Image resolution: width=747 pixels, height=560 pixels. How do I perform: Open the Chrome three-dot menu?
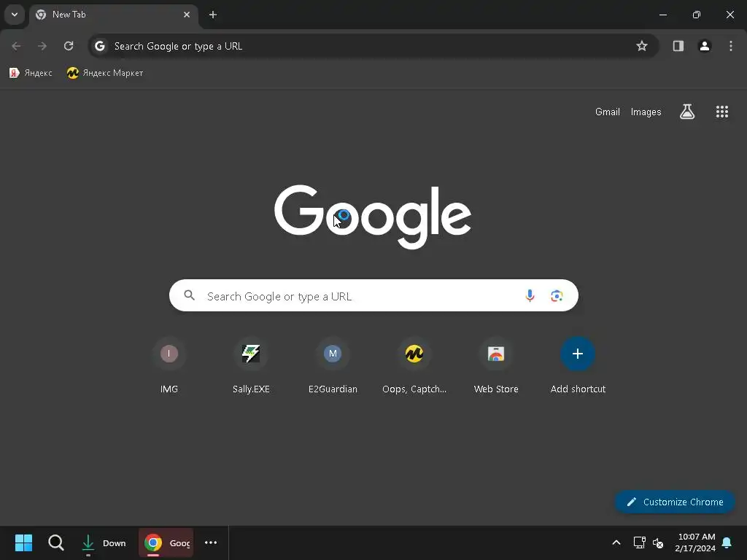coord(731,46)
